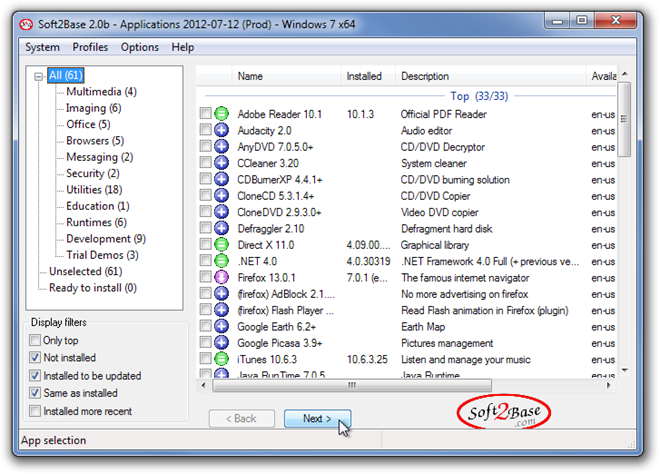The image size is (660, 474).
Task: Click the blue plus icon for CDBurnerXP 4.4.1+
Action: click(x=221, y=179)
